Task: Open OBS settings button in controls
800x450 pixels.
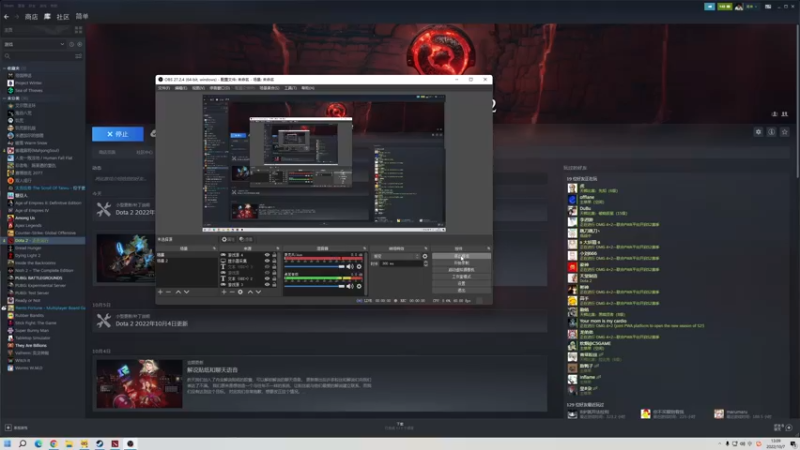Action: (x=461, y=283)
